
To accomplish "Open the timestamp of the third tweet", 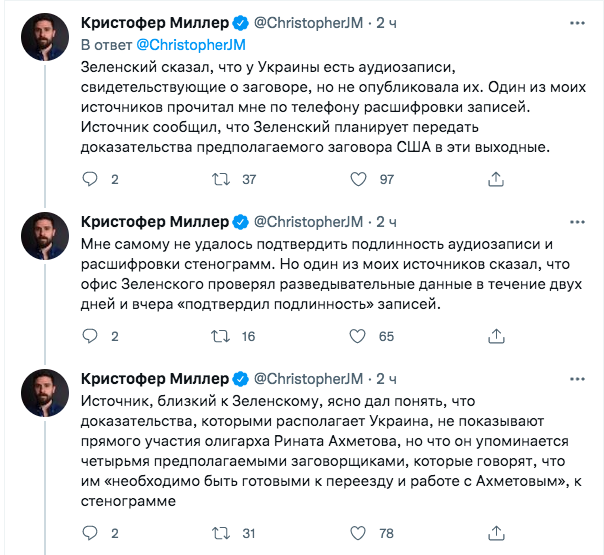I will pyautogui.click(x=386, y=378).
